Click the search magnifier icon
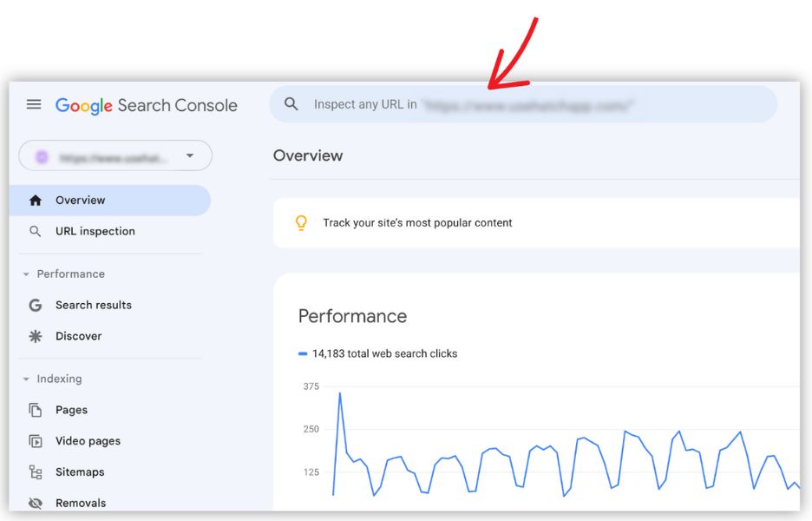812x521 pixels. tap(291, 104)
